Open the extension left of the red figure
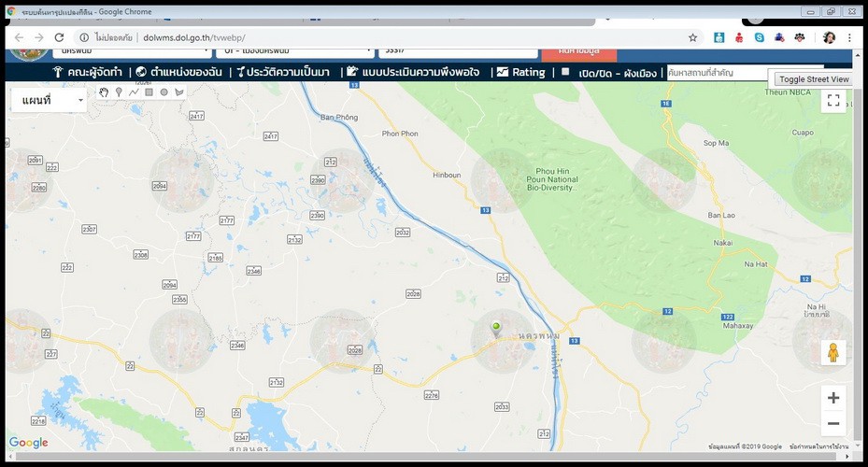Screen dimensions: 868x467 pos(719,37)
